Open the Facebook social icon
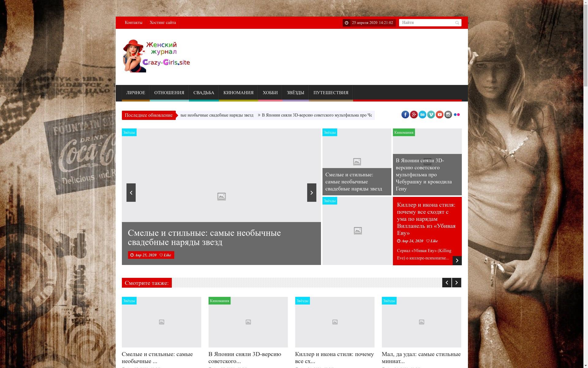The image size is (588, 368). [405, 115]
